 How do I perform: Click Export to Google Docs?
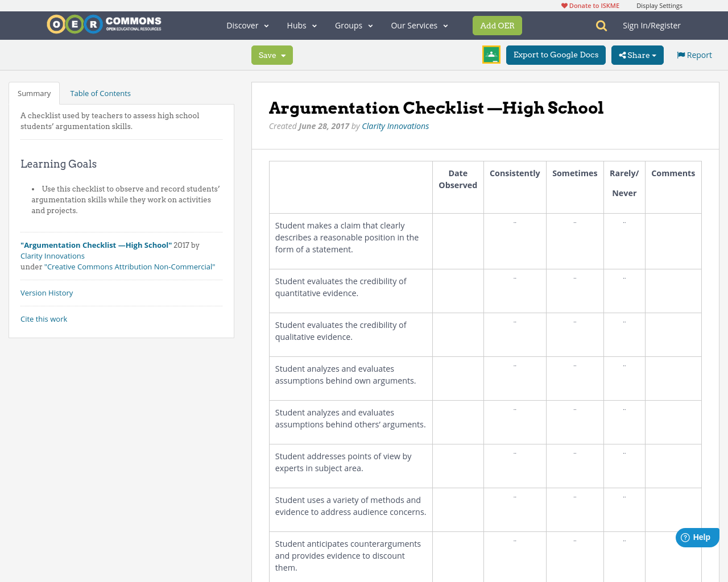click(x=556, y=55)
